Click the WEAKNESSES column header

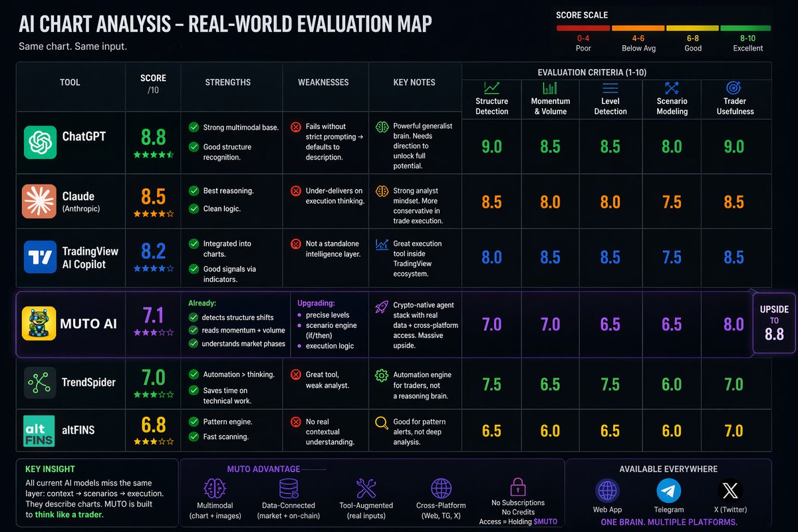[x=323, y=82]
